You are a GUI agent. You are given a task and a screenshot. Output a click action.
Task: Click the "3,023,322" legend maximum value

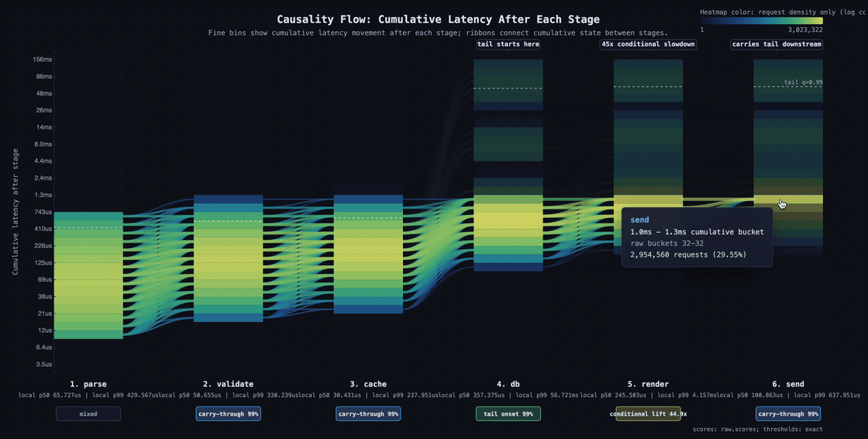point(805,30)
